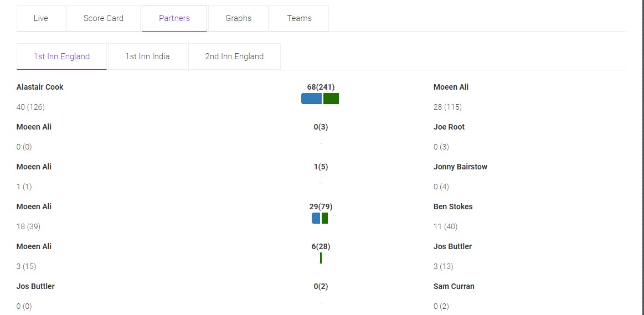644x315 pixels.
Task: Click Alastair Cook's name
Action: coord(40,87)
